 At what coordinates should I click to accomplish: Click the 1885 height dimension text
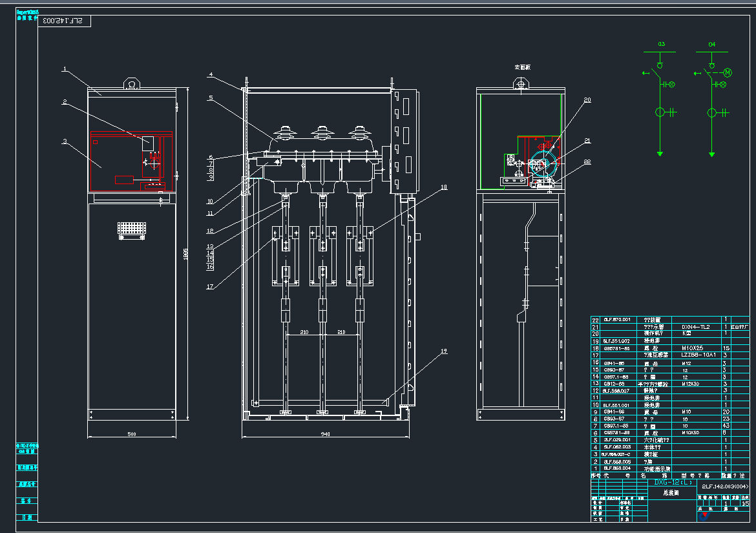point(185,255)
